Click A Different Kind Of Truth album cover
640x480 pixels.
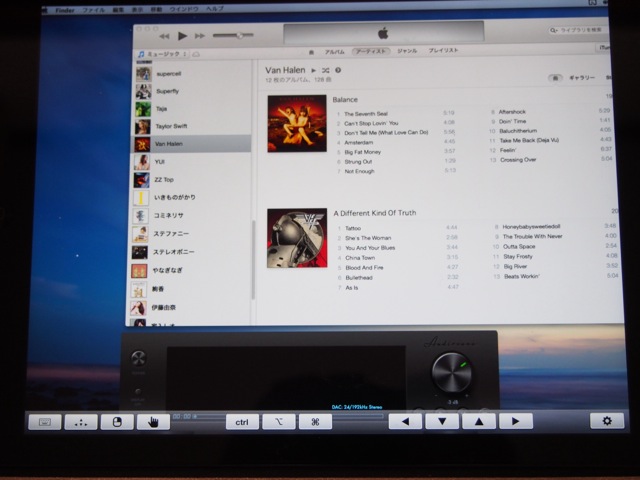[297, 238]
